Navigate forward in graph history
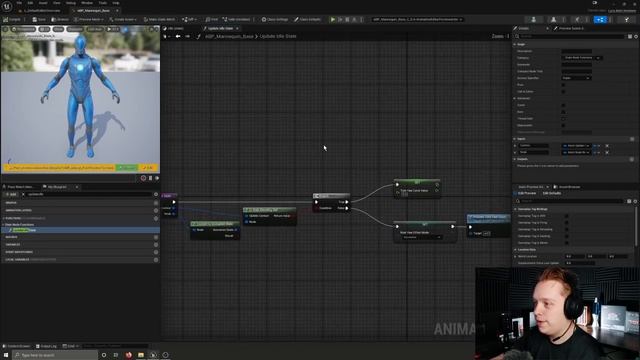This screenshot has width=640, height=360. click(187, 36)
